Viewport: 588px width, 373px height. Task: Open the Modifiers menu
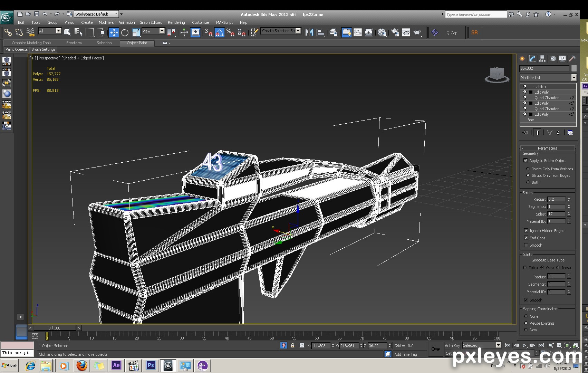coord(106,22)
